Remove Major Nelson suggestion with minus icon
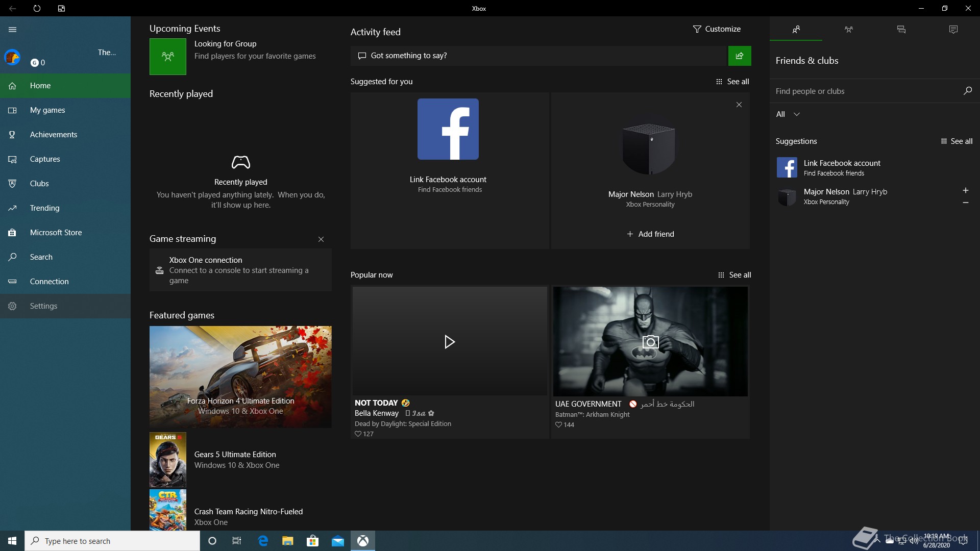The width and height of the screenshot is (980, 551). (x=965, y=203)
